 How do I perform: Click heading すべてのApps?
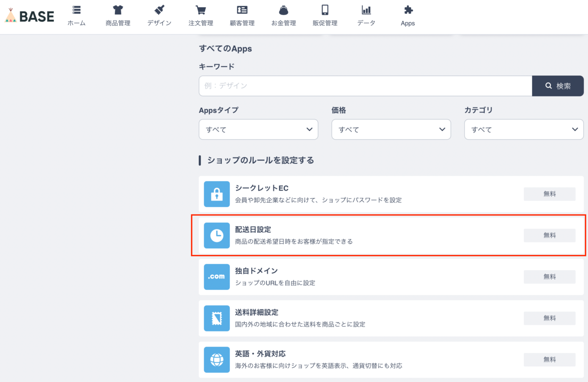click(x=226, y=49)
